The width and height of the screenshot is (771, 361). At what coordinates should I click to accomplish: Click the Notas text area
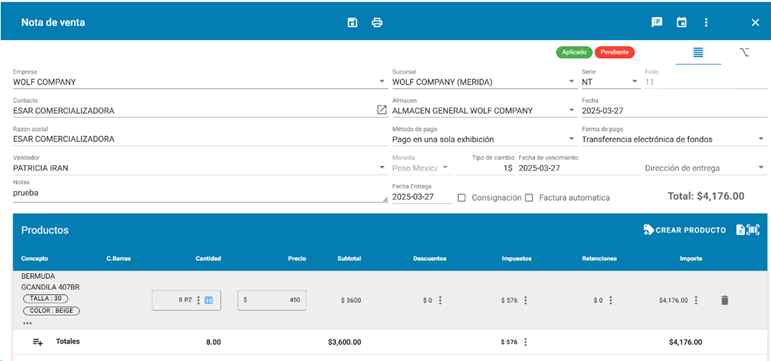click(x=200, y=193)
